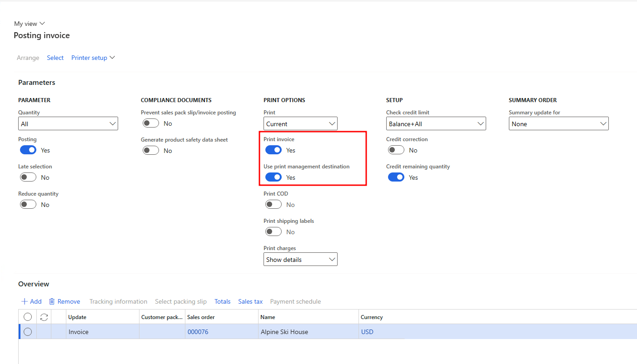Click select-all circle in grid header
The image size is (637, 364).
(x=28, y=317)
